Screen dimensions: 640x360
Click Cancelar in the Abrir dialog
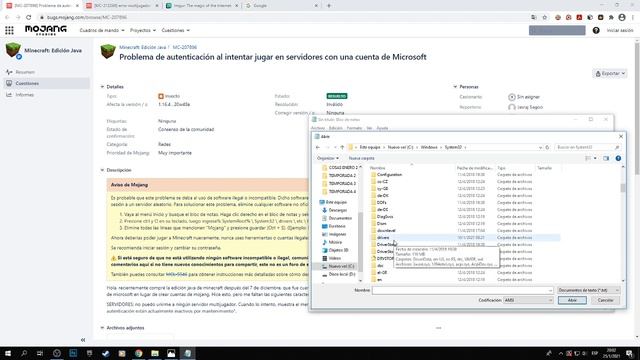coord(605,300)
